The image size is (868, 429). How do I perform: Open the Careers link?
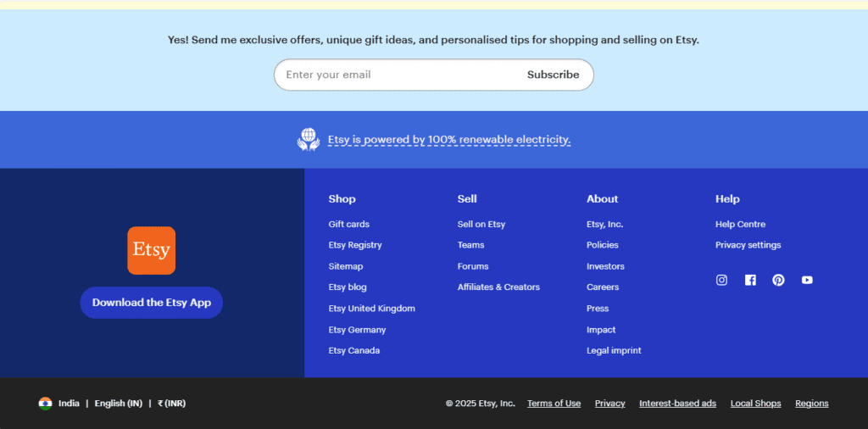click(x=603, y=287)
